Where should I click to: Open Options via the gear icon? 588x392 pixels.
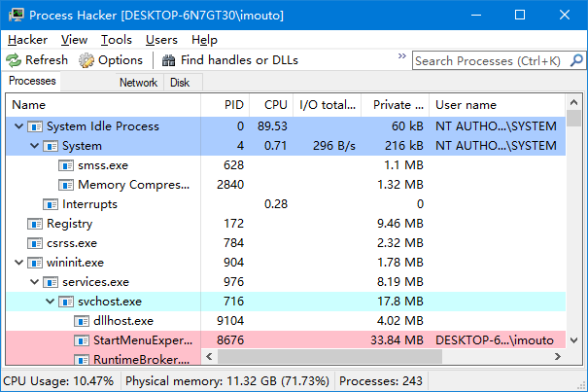click(x=87, y=60)
